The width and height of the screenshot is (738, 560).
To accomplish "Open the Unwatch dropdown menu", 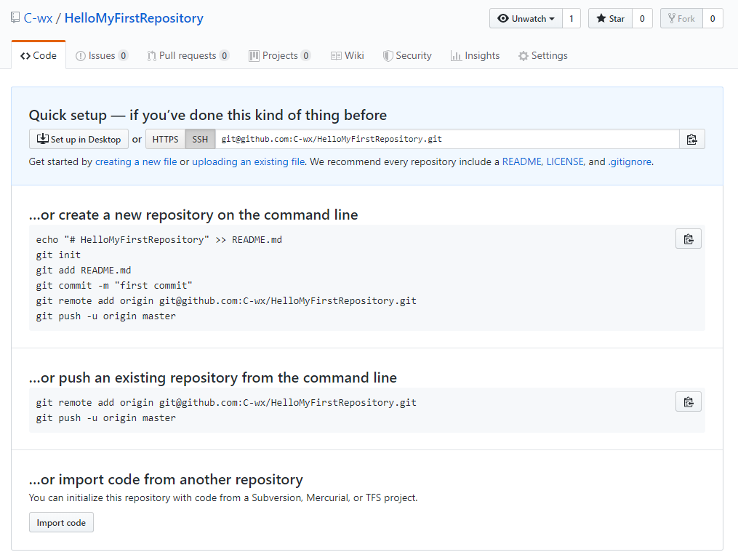I will coord(526,18).
